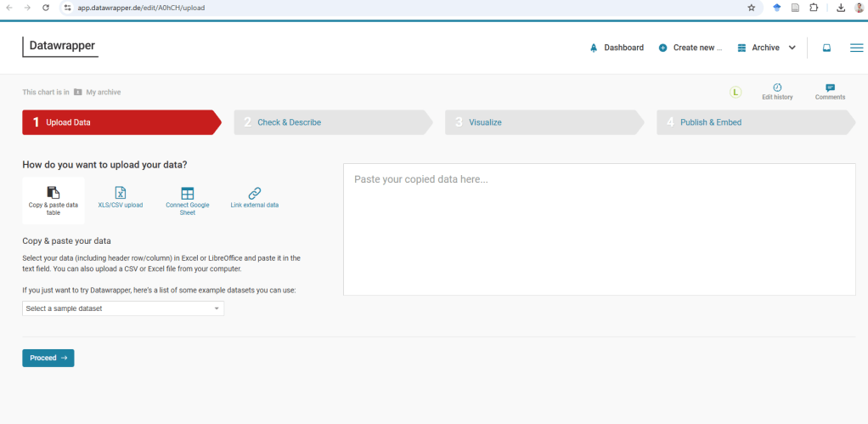Screen dimensions: 868x424
Task: Open the Dashboard link
Action: click(x=617, y=48)
